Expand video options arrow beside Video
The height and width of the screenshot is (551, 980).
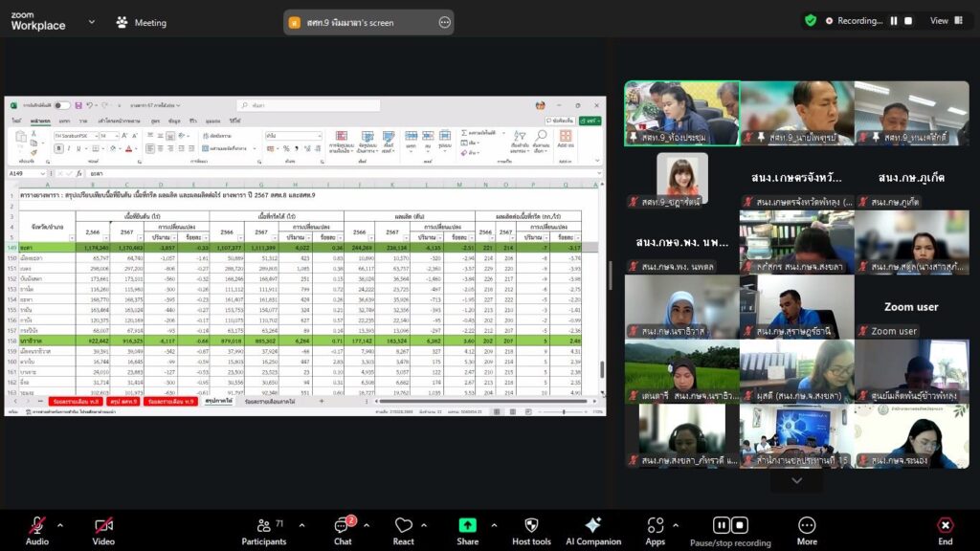click(x=127, y=524)
